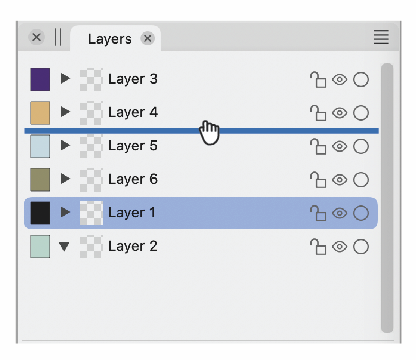Click the lock icon on Layer 1
416x360 pixels.
[318, 213]
